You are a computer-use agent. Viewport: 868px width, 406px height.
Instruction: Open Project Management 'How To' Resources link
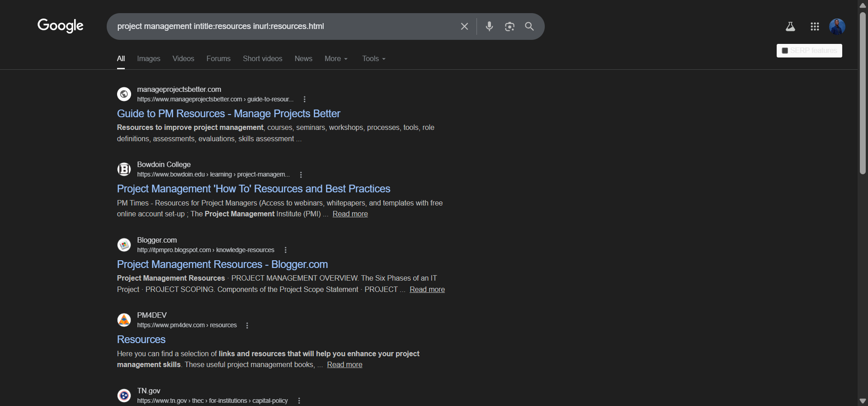pos(254,189)
